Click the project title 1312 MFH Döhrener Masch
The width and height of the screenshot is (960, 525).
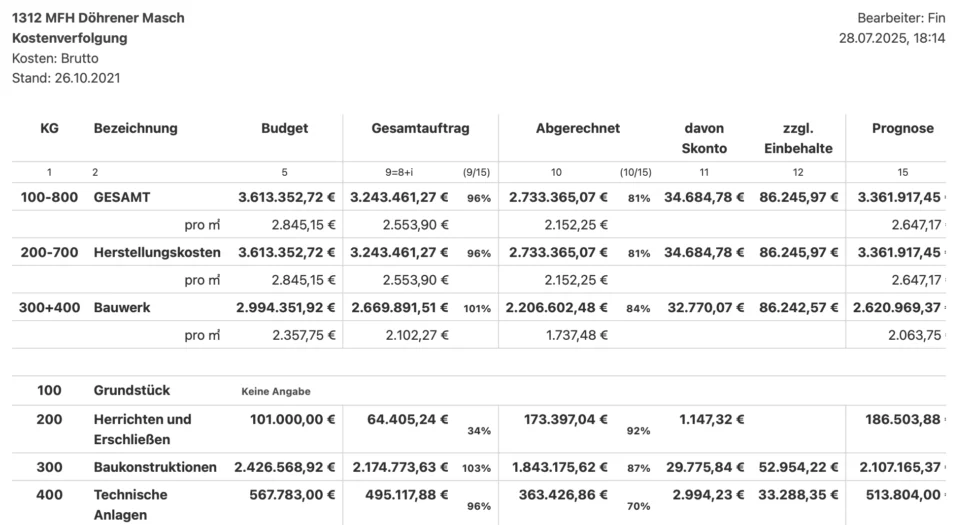click(x=98, y=18)
